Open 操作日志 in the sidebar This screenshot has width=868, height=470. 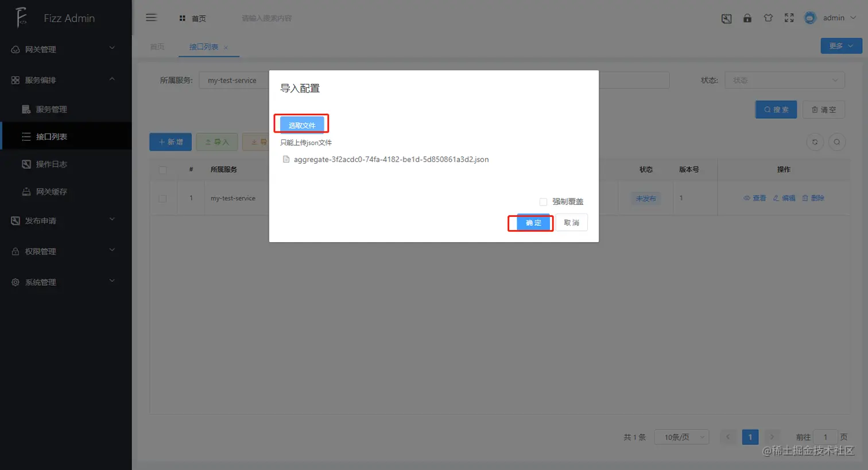pos(66,164)
